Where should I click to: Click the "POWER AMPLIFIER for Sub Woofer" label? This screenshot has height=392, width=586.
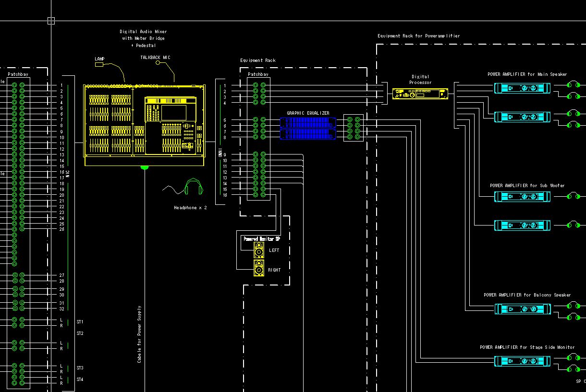click(x=527, y=186)
